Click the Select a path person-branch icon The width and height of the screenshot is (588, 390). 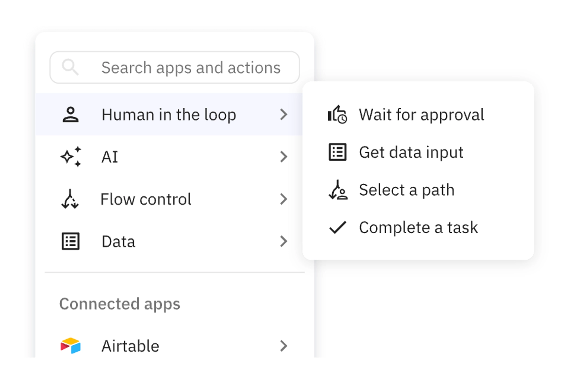338,190
